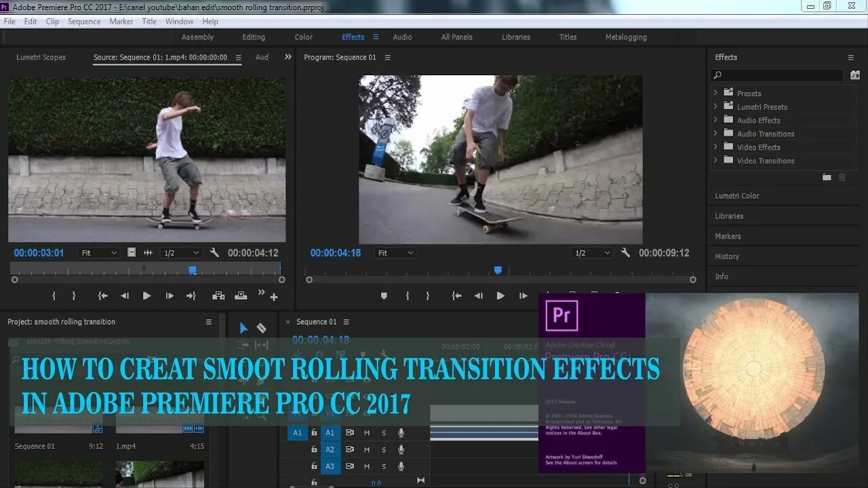Screen dimensions: 868x488
Task: Open Source monitor wrench settings
Action: (x=214, y=253)
